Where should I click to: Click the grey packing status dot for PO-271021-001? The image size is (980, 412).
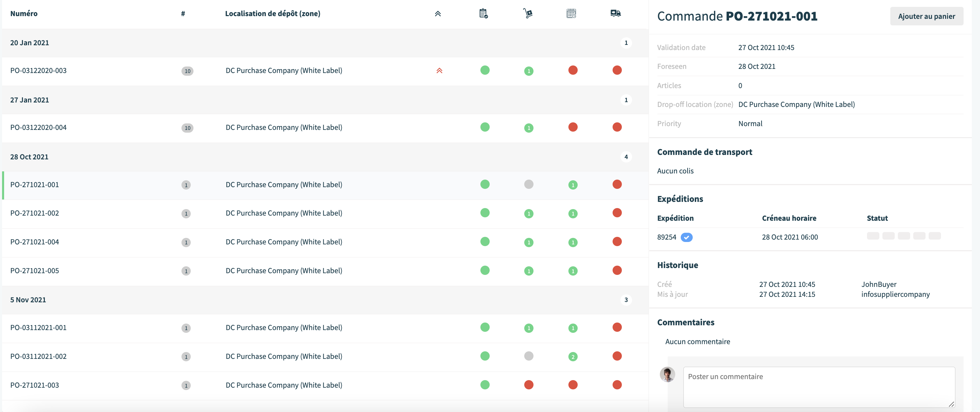[x=528, y=184]
